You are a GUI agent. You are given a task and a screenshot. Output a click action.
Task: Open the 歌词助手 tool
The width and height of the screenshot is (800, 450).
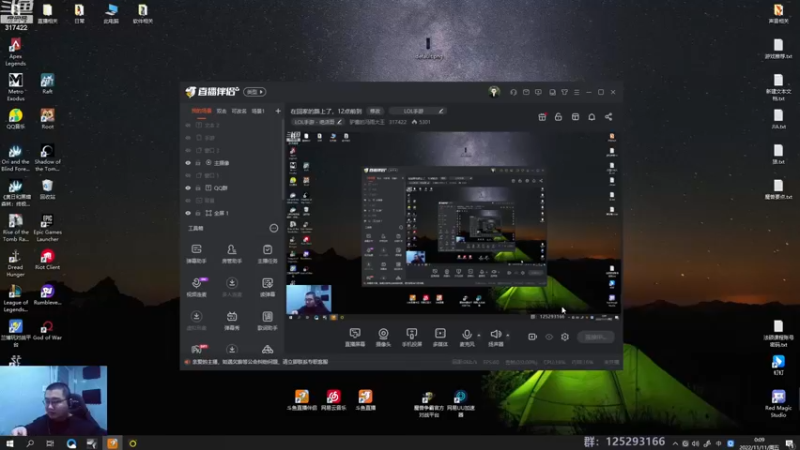click(267, 321)
